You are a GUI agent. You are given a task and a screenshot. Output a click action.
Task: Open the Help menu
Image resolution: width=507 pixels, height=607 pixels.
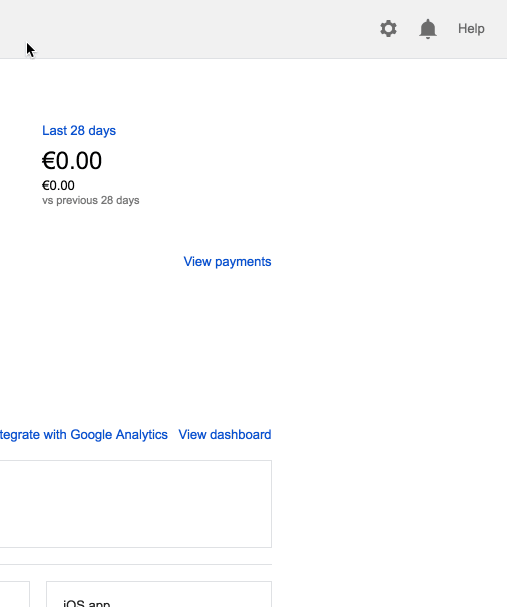pyautogui.click(x=471, y=29)
